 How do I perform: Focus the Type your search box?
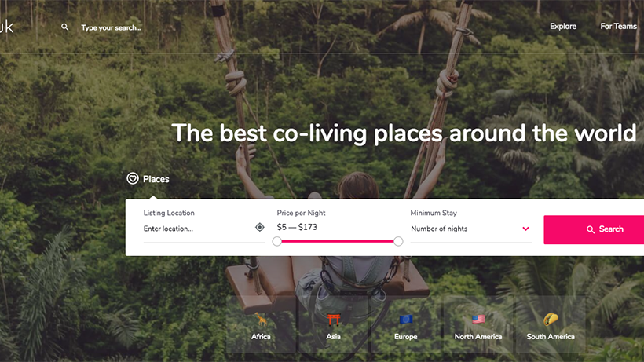[112, 27]
